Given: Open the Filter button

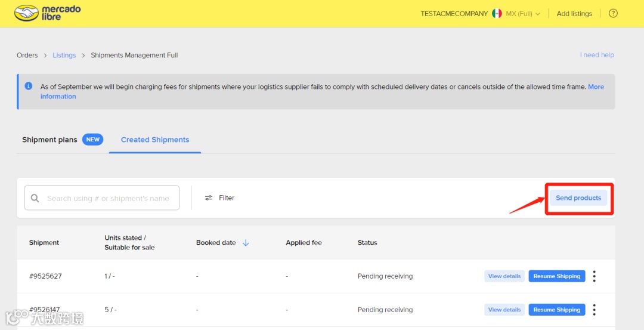Looking at the screenshot, I should click(219, 198).
